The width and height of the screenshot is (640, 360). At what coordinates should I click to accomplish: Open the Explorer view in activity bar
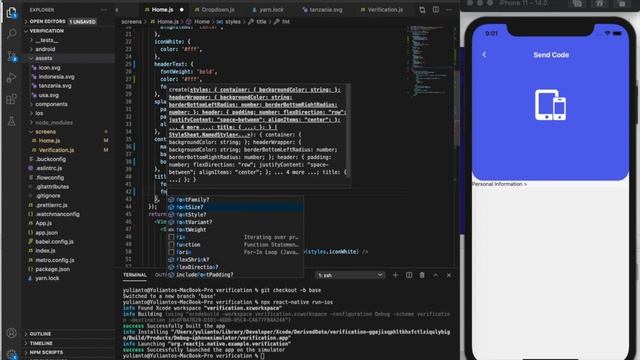click(x=11, y=12)
